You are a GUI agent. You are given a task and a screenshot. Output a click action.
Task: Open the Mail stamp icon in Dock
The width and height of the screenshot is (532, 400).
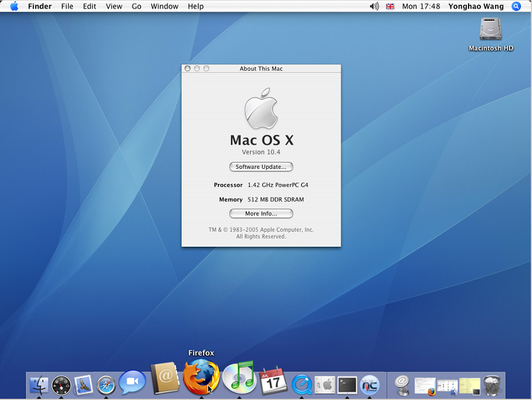point(84,385)
